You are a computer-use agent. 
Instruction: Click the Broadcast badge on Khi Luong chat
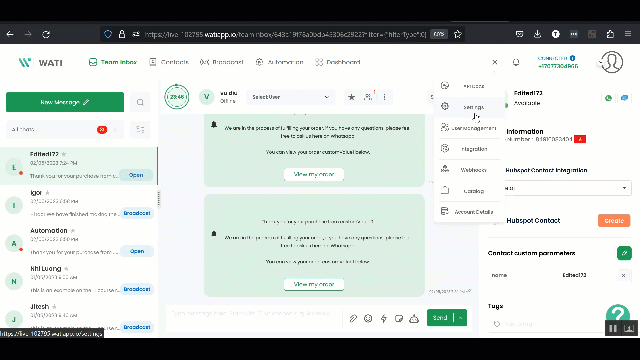click(x=137, y=289)
